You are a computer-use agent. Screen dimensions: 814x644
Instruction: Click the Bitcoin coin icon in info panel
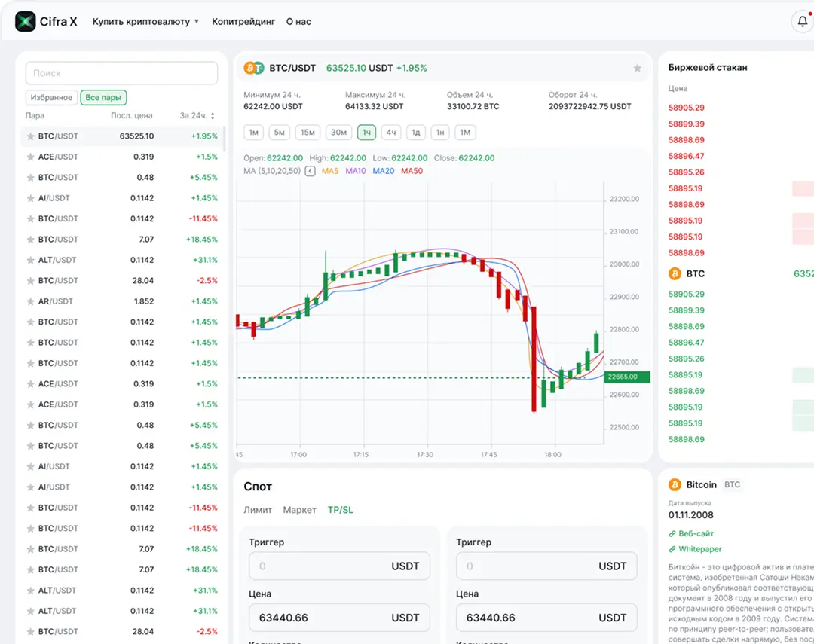coord(675,485)
